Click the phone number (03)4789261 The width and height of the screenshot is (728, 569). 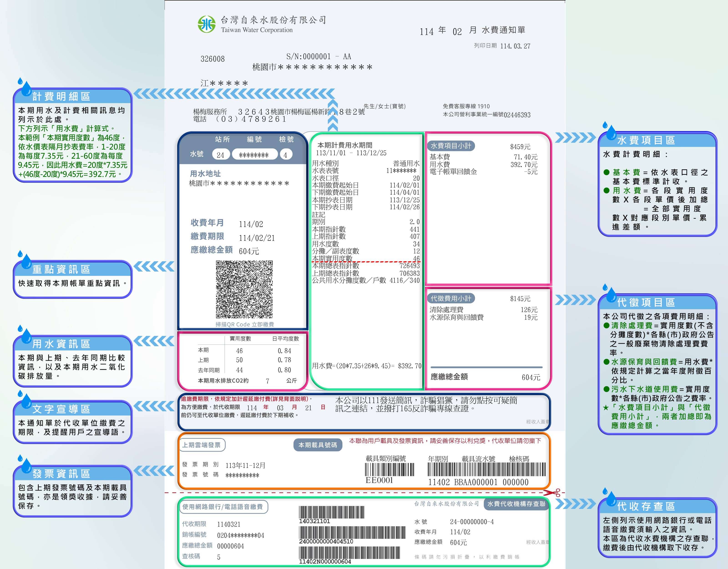pyautogui.click(x=250, y=119)
